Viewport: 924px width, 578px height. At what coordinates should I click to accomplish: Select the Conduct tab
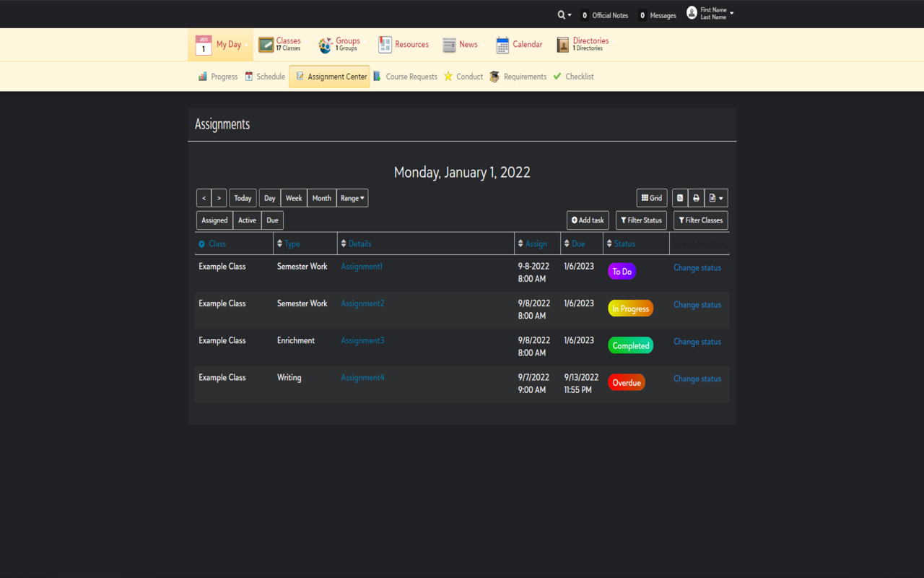pos(463,77)
